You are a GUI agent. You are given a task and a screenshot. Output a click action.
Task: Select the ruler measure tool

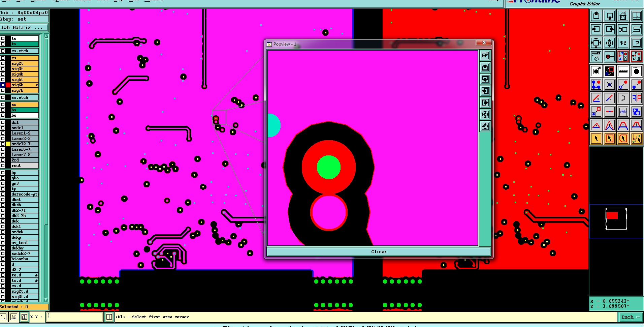(623, 71)
